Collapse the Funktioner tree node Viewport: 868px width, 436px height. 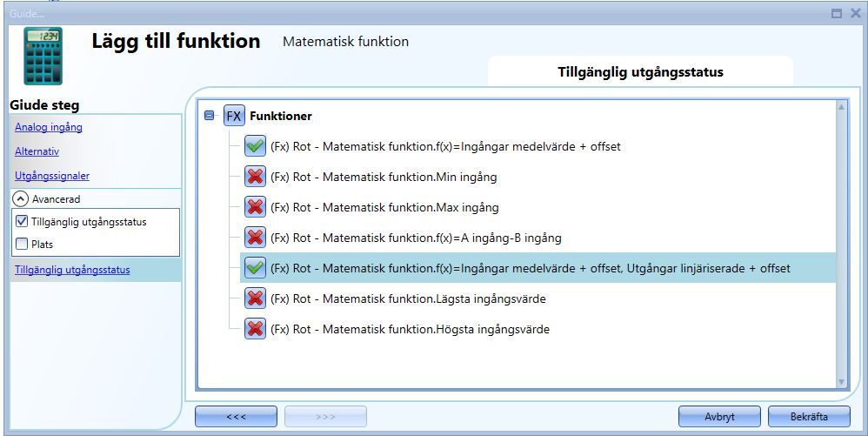(x=209, y=116)
